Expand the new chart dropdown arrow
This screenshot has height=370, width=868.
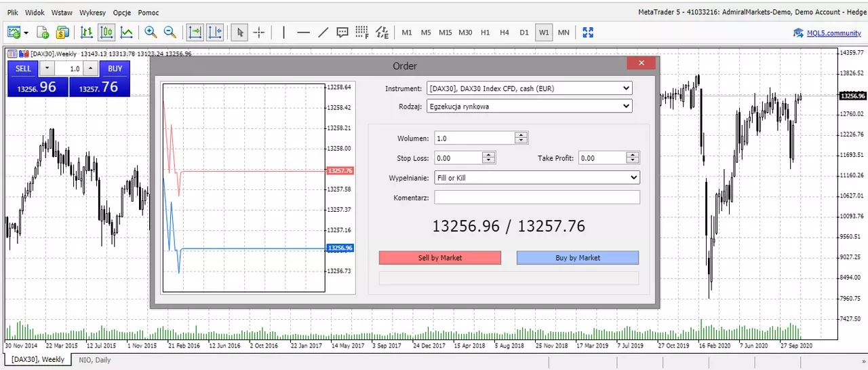(26, 33)
